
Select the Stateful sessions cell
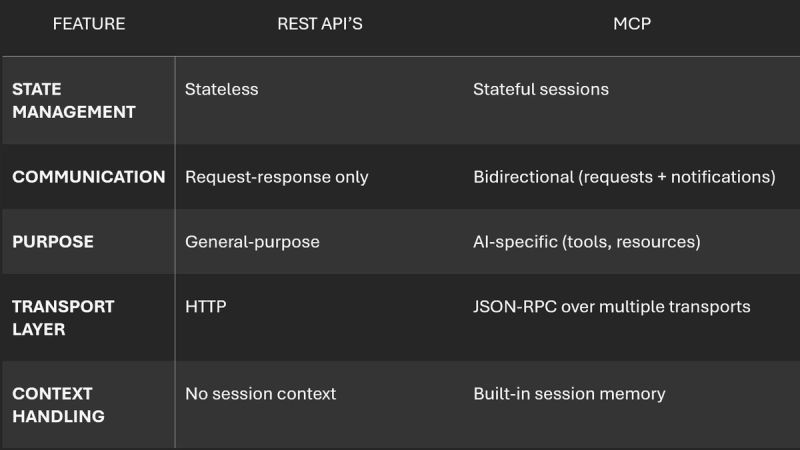(x=540, y=89)
